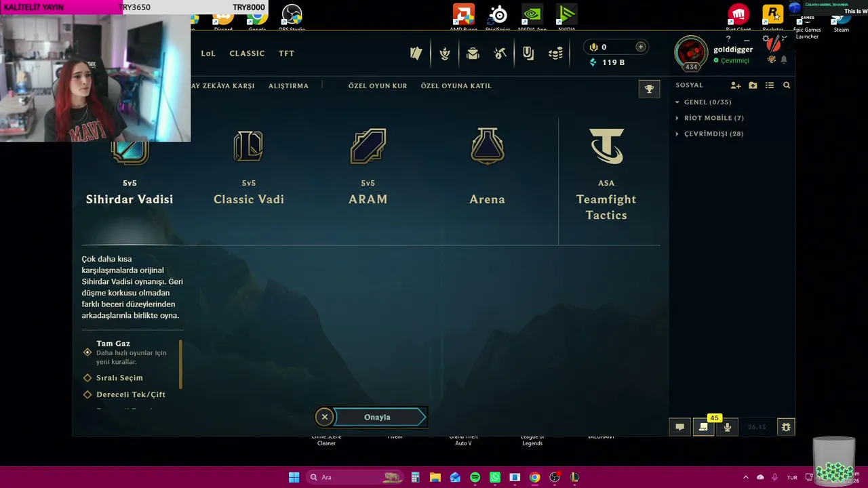Click the Çevrimiçi online status text
The width and height of the screenshot is (868, 488).
(x=735, y=61)
